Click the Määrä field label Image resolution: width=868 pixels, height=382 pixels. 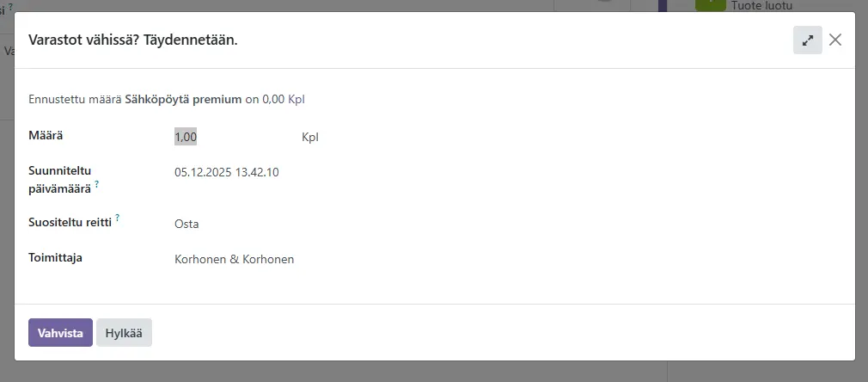46,135
